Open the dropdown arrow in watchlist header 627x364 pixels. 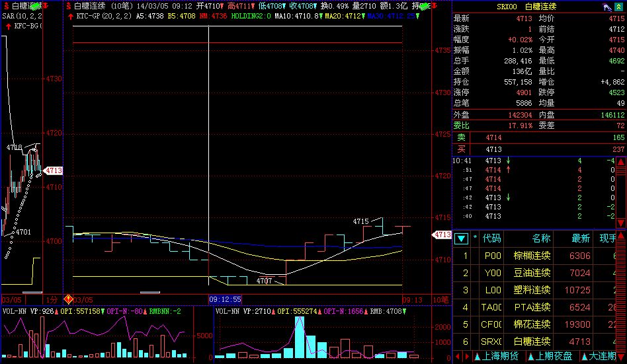pyautogui.click(x=461, y=238)
